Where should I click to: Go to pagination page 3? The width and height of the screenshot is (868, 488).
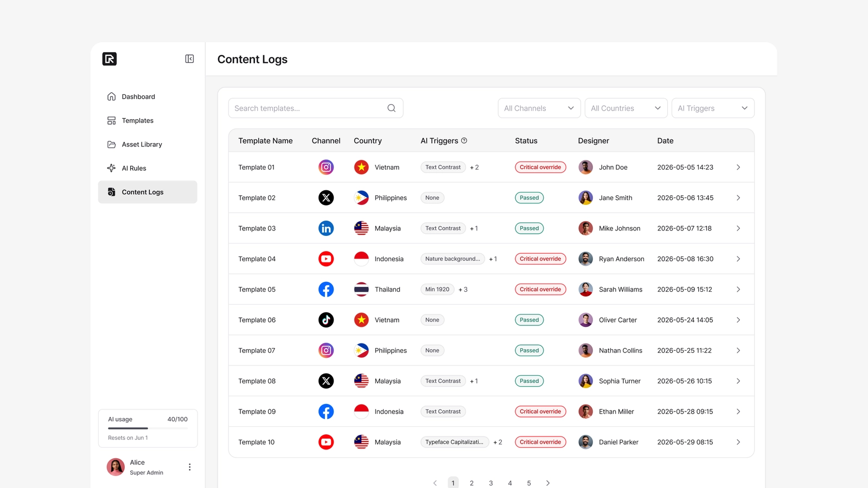[x=491, y=483]
